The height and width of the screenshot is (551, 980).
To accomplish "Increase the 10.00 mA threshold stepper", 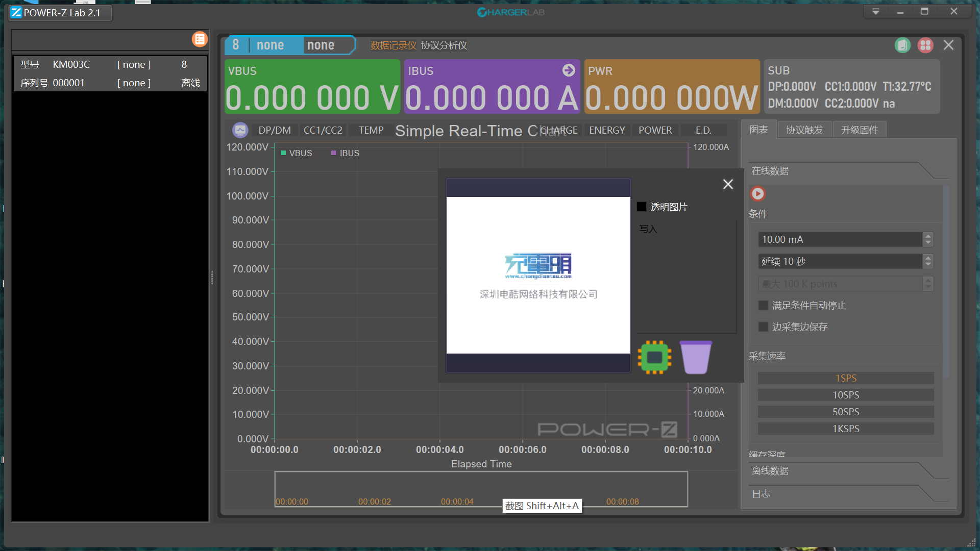I will pos(928,236).
